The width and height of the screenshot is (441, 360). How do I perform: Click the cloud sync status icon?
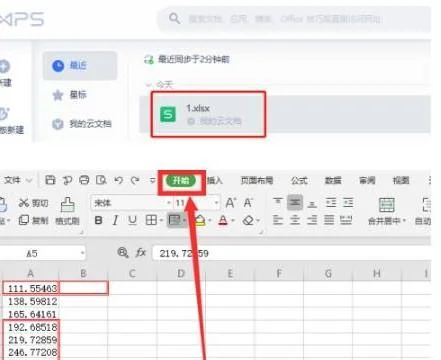click(x=148, y=60)
